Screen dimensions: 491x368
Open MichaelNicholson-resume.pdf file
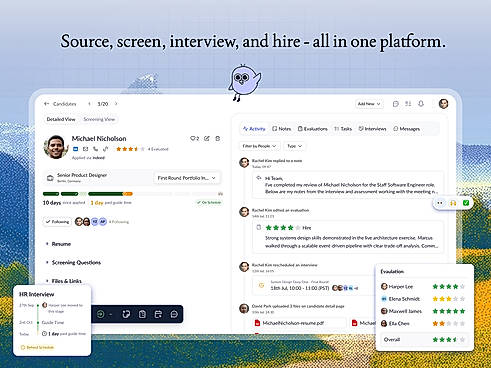click(299, 323)
